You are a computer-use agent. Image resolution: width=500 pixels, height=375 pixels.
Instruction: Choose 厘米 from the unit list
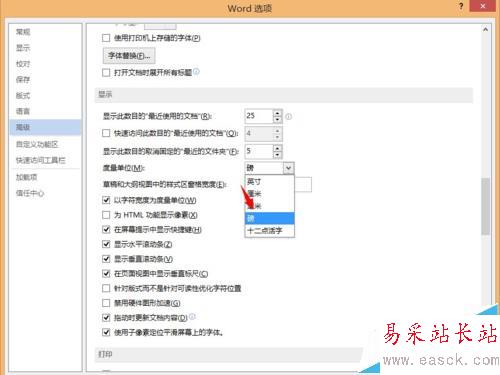269,193
